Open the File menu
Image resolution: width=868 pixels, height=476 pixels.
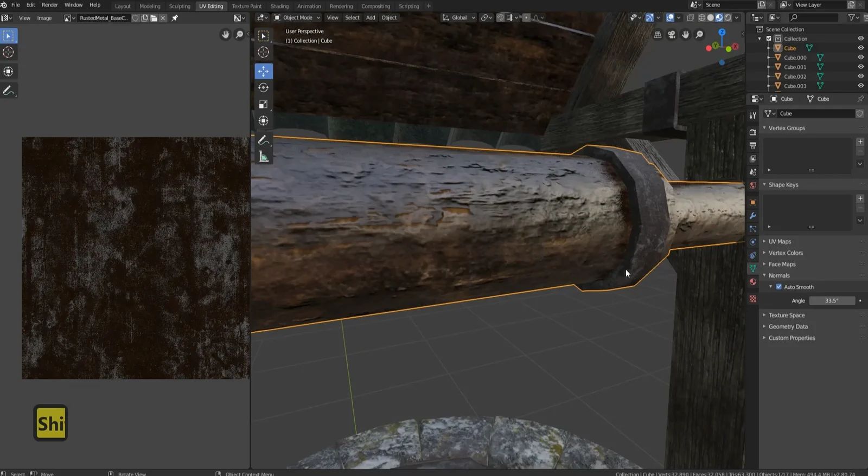point(16,5)
